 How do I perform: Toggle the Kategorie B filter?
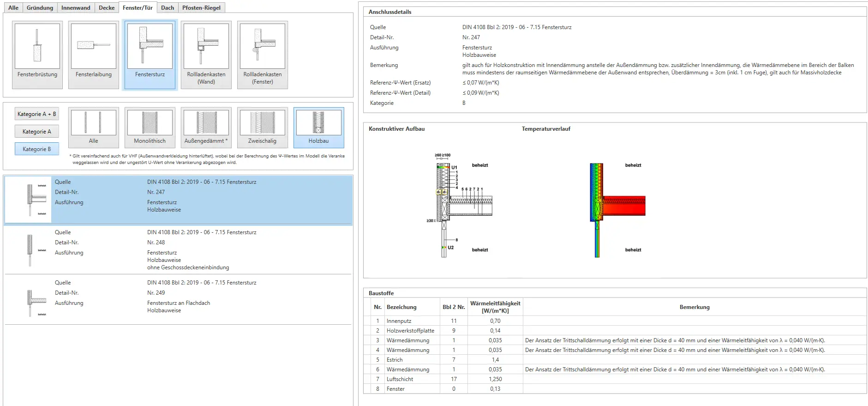pos(37,149)
